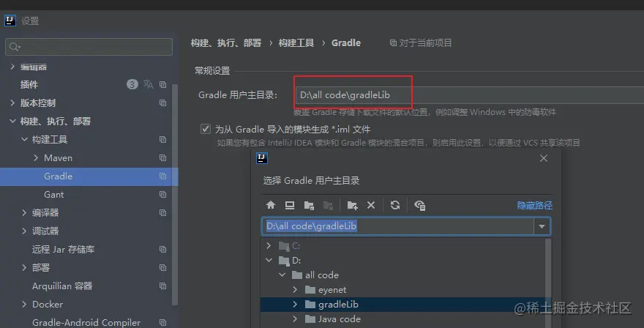Open the path history dropdown arrow

tap(542, 226)
